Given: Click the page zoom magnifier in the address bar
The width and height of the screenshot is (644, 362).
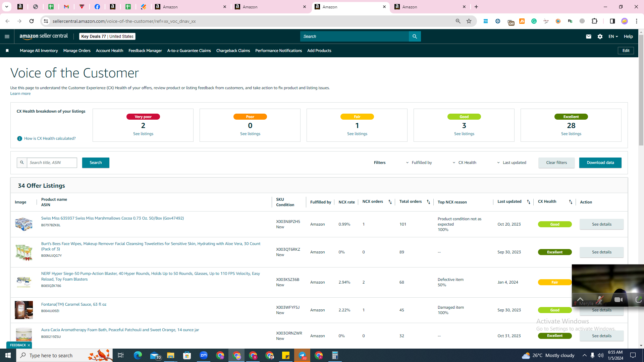Looking at the screenshot, I should (458, 21).
